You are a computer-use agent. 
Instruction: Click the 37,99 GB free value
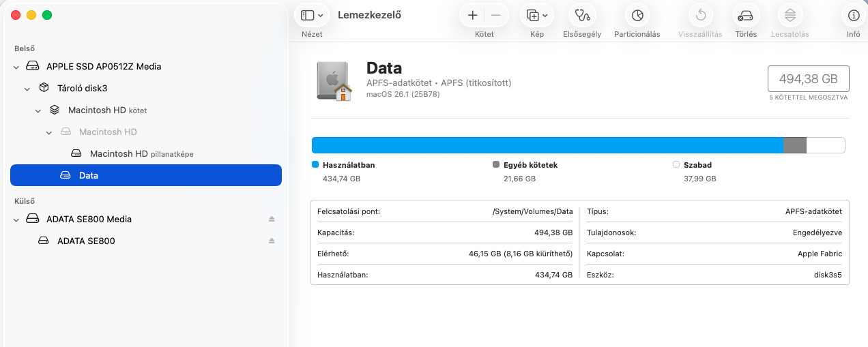pyautogui.click(x=700, y=179)
